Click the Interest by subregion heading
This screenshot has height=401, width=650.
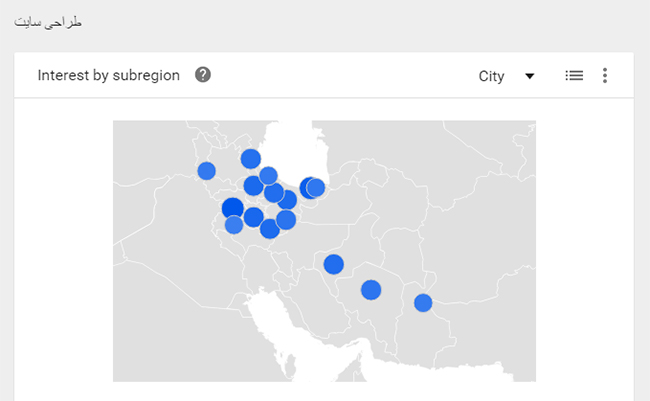point(108,76)
